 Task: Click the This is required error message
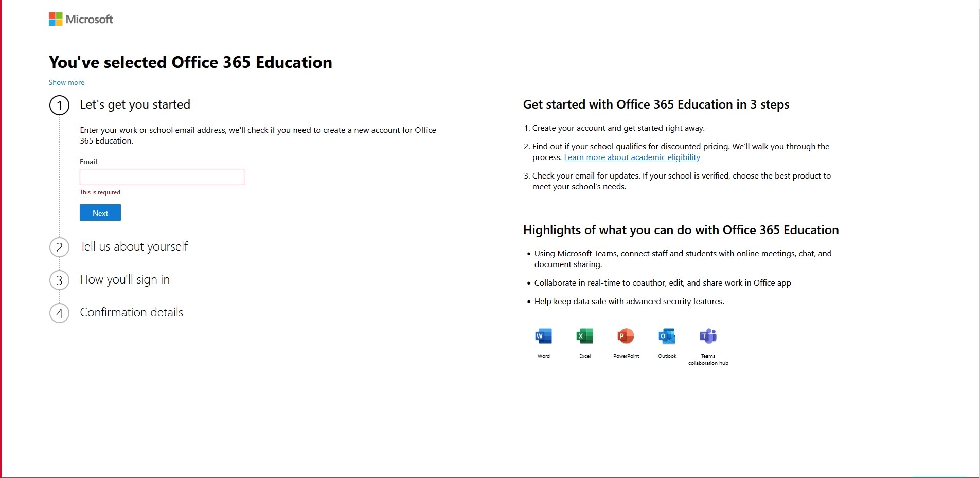click(100, 192)
